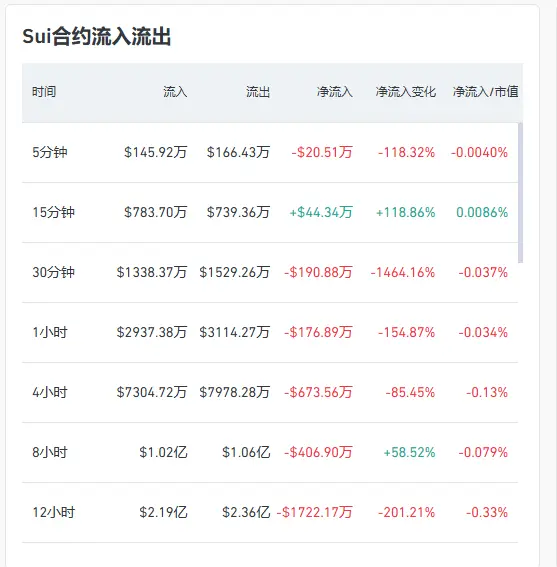Click the +$44.34万 net inflow value
Viewport: 557px width, 567px height.
point(321,212)
